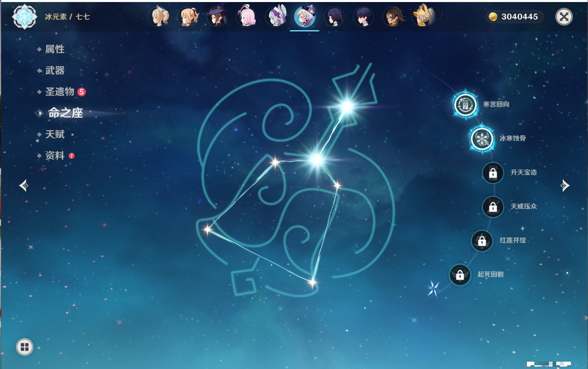Click the 冰元素 / 七七 title text
Image resolution: width=588 pixels, height=369 pixels.
pyautogui.click(x=67, y=17)
